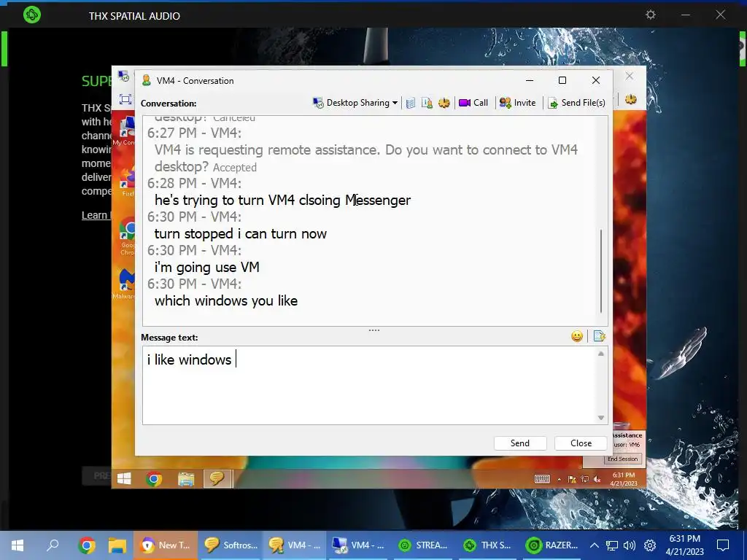The height and width of the screenshot is (560, 747).
Task: Switch to VM4 conversation taskbar item
Action: click(295, 545)
